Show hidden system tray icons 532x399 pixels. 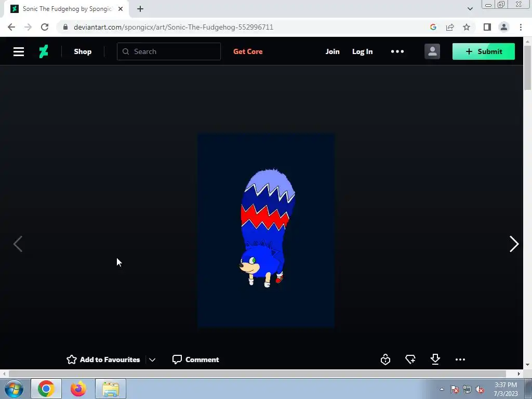point(442,389)
